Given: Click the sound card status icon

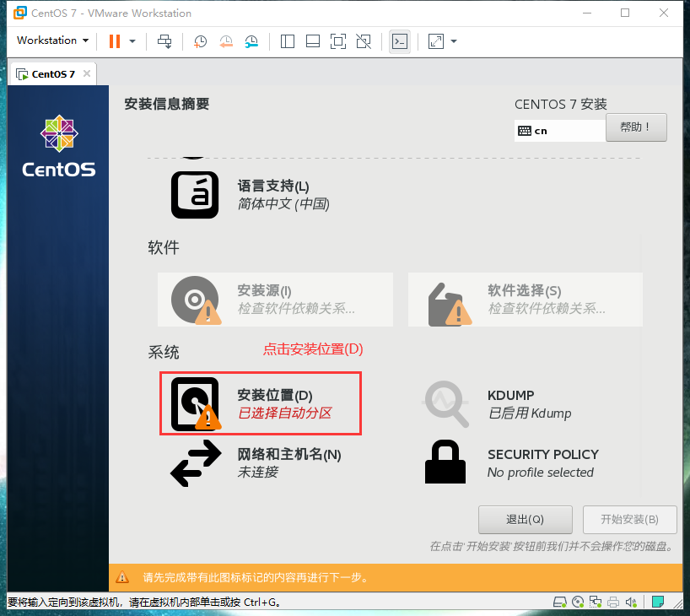Looking at the screenshot, I should pos(632,602).
